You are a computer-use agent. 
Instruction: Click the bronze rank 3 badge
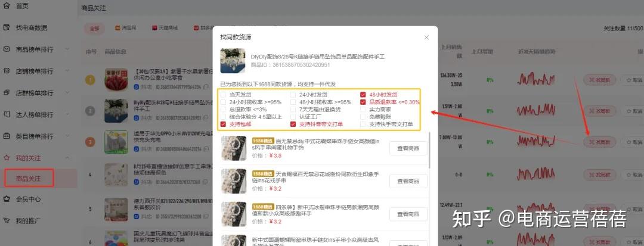pos(90,142)
